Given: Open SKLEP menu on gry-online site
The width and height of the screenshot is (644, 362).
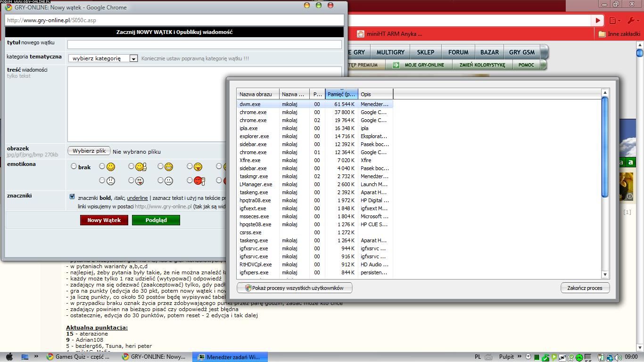Looking at the screenshot, I should point(426,52).
